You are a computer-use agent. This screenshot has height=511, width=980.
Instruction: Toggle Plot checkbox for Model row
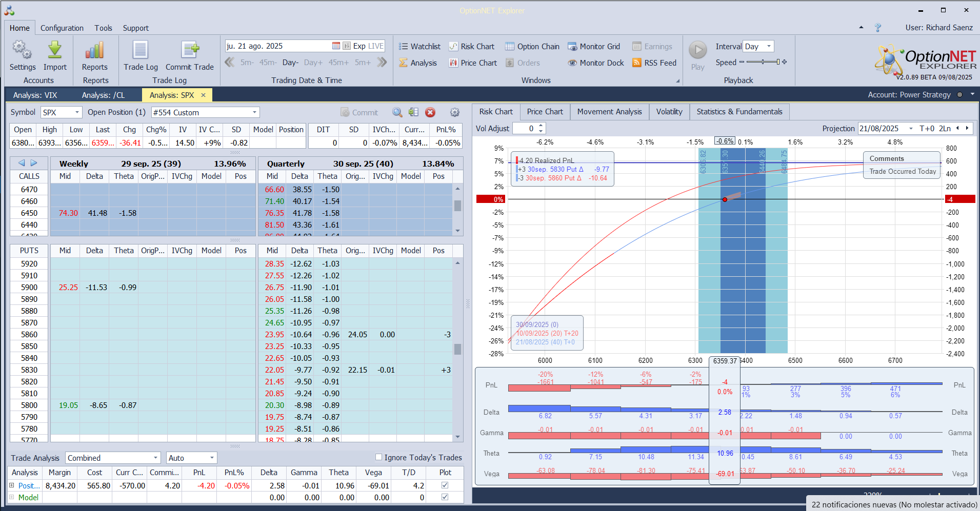point(445,497)
